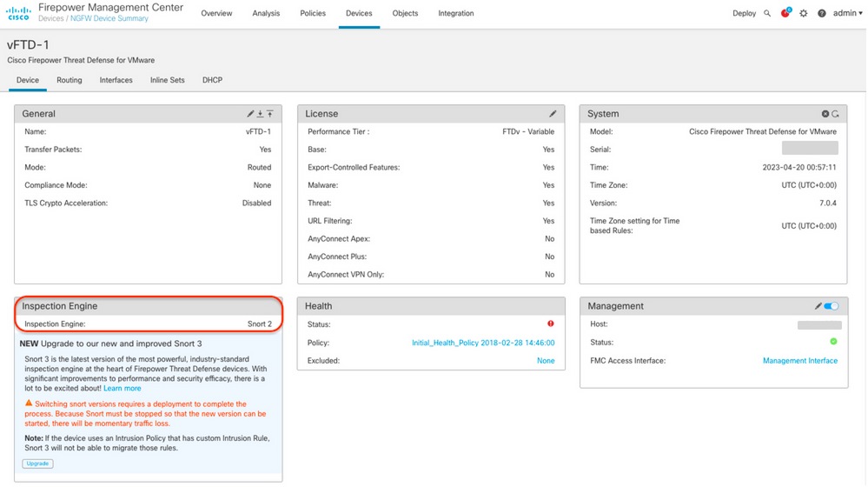Click the General panel download (import) icon
Screen dimensions: 868x487
click(260, 114)
